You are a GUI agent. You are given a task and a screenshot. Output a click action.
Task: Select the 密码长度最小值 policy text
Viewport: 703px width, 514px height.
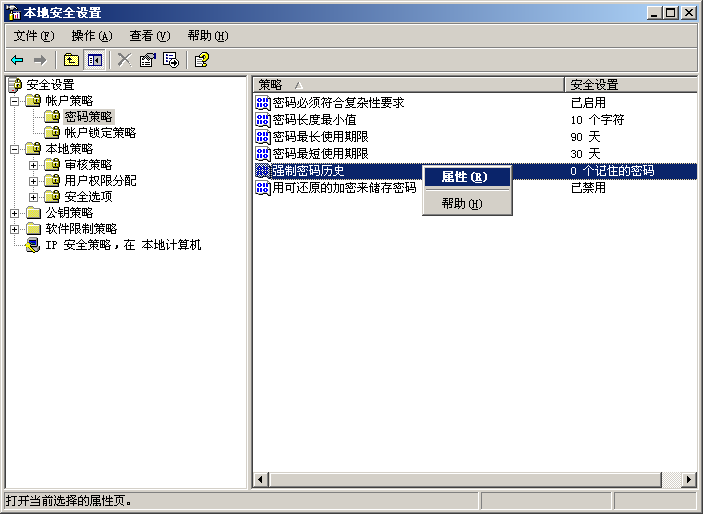point(314,120)
